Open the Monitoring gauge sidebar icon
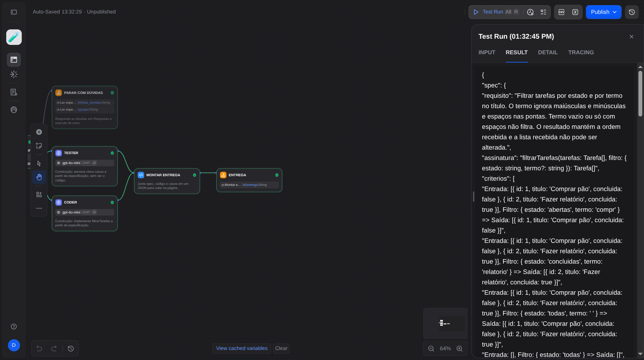 (x=14, y=110)
